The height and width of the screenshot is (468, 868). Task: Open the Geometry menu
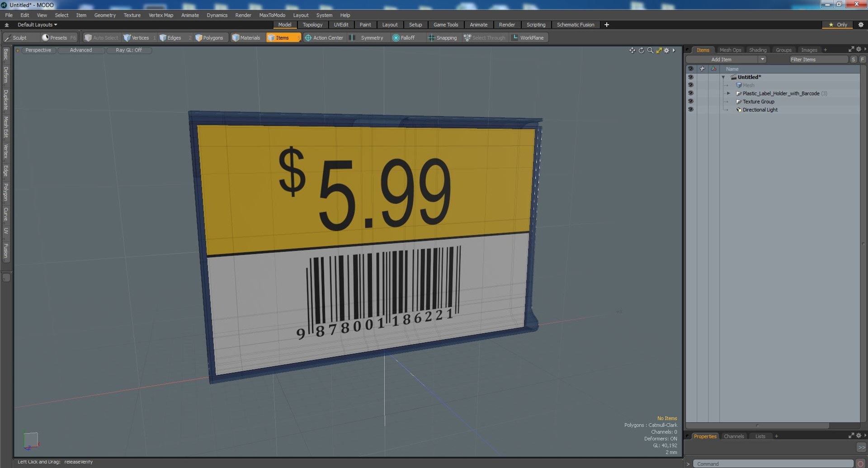105,15
